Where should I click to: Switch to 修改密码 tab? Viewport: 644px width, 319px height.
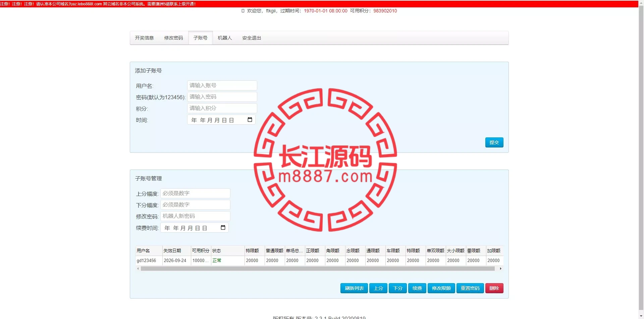pyautogui.click(x=173, y=38)
